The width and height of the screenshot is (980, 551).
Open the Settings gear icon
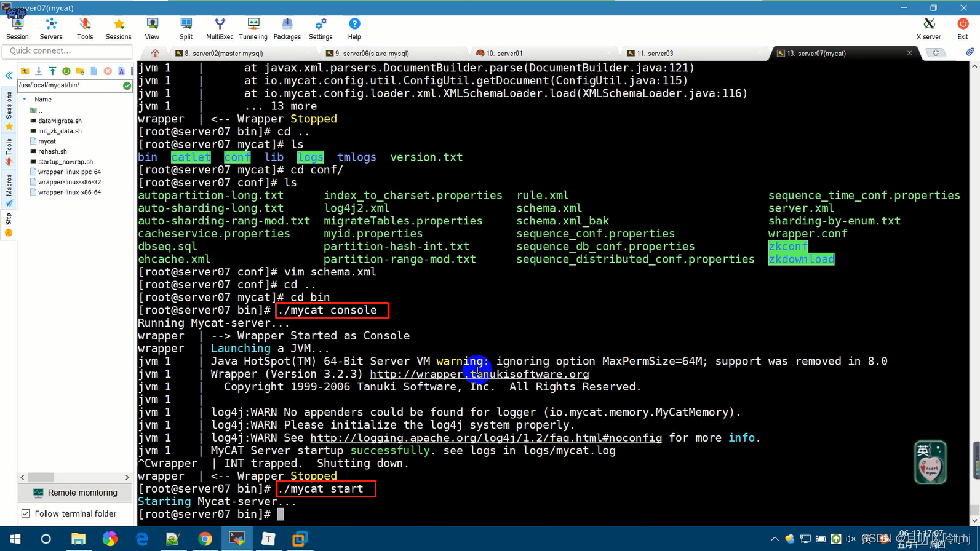click(x=321, y=29)
